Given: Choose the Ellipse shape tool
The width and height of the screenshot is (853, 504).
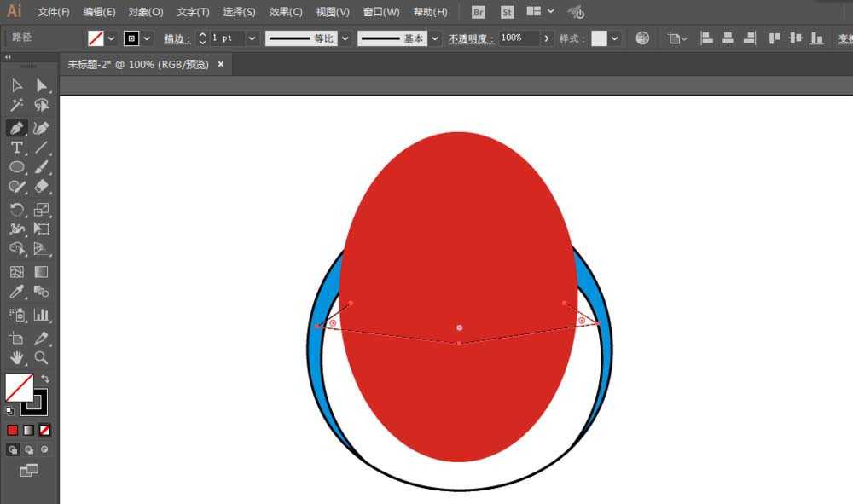Looking at the screenshot, I should point(16,167).
